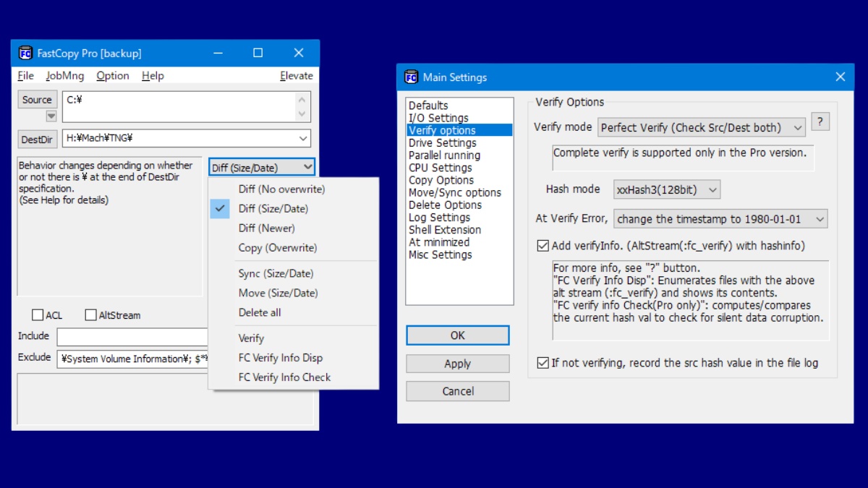Expand the DestDir path dropdown
Image resolution: width=868 pixels, height=488 pixels.
click(303, 138)
